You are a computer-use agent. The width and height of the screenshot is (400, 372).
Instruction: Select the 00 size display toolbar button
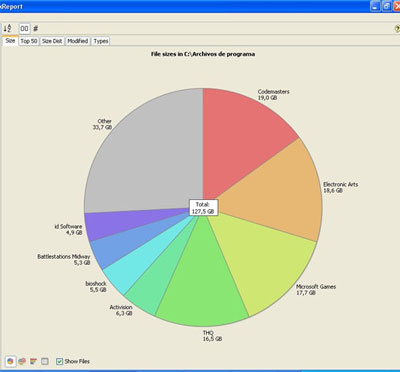click(x=24, y=29)
